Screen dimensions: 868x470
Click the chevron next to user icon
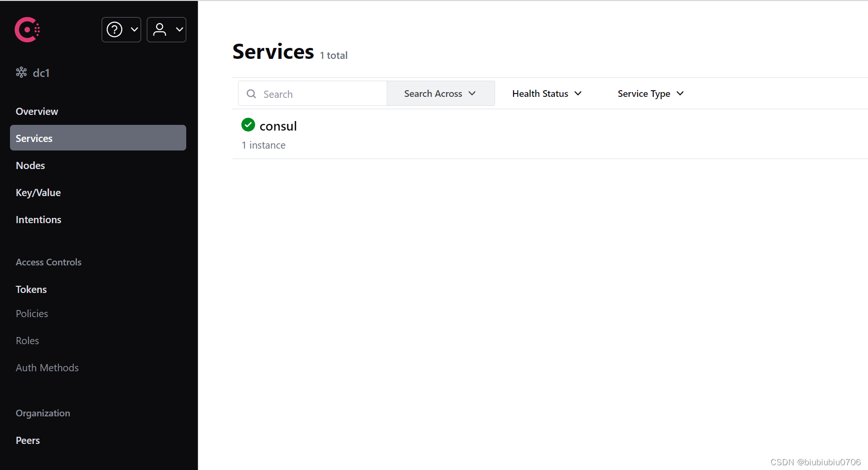pyautogui.click(x=180, y=29)
